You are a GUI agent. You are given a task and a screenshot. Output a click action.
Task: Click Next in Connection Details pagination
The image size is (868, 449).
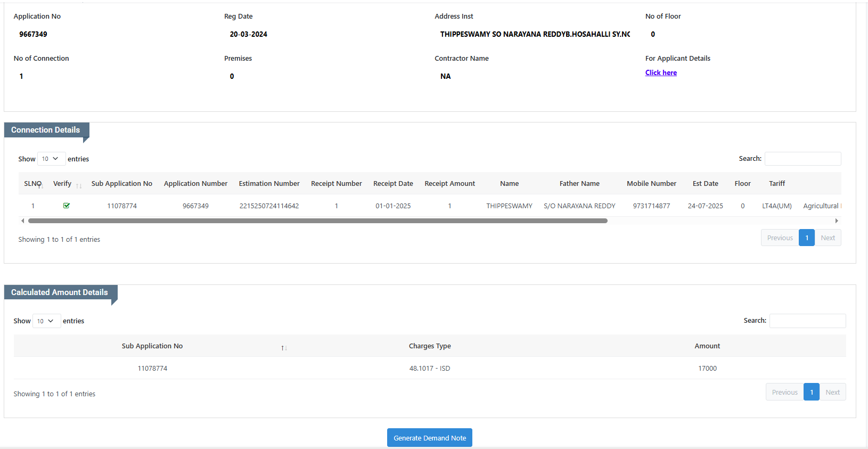828,238
